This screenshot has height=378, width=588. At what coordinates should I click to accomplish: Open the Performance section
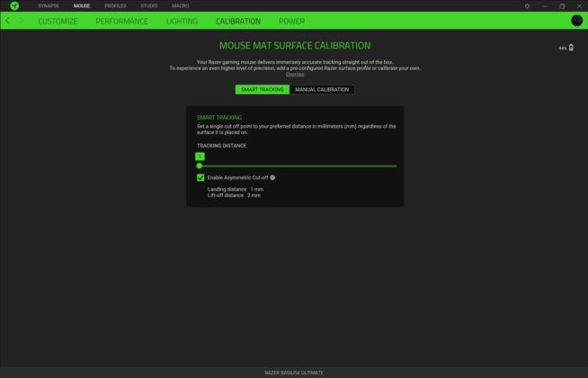[121, 21]
